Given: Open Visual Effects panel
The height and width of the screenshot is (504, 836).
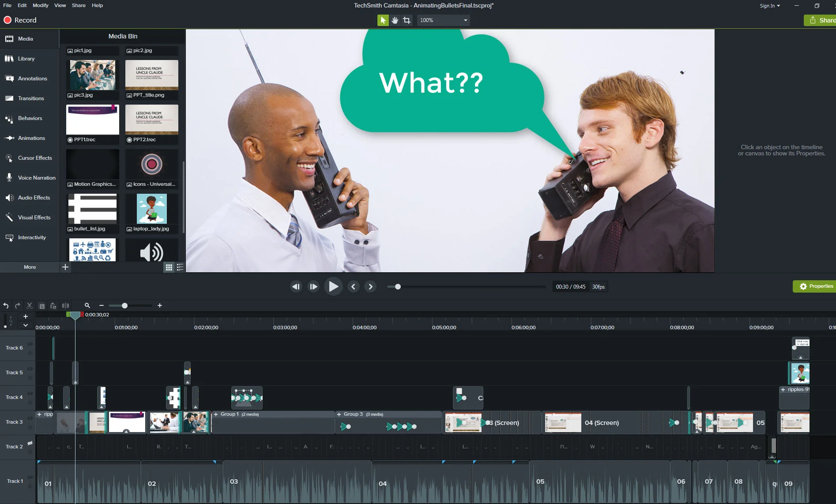Looking at the screenshot, I should 29,218.
